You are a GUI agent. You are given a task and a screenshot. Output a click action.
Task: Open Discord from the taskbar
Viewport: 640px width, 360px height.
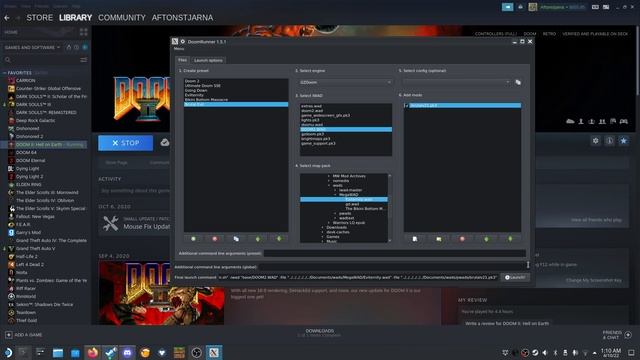coord(127,352)
